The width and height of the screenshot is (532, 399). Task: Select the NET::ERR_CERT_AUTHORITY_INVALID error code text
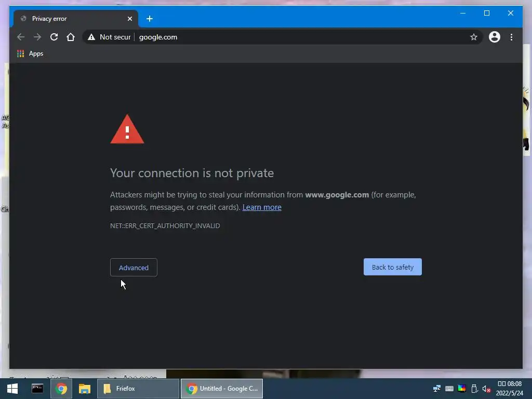(x=165, y=225)
